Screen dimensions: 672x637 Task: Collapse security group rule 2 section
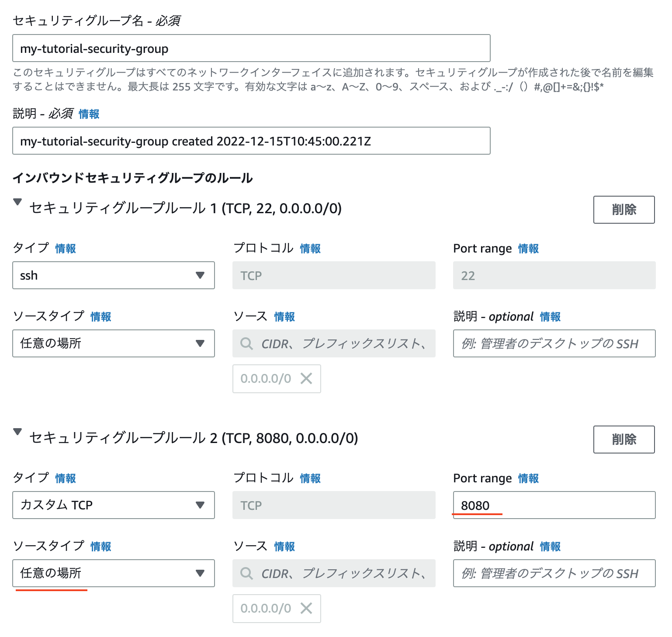click(x=17, y=432)
